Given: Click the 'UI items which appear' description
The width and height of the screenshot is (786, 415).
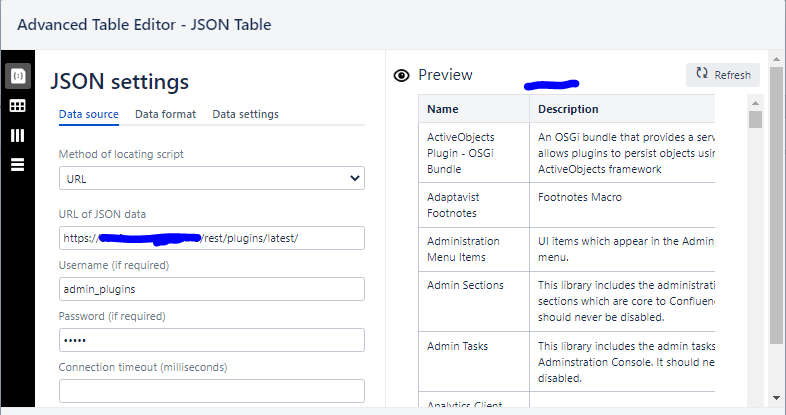Looking at the screenshot, I should click(x=622, y=249).
